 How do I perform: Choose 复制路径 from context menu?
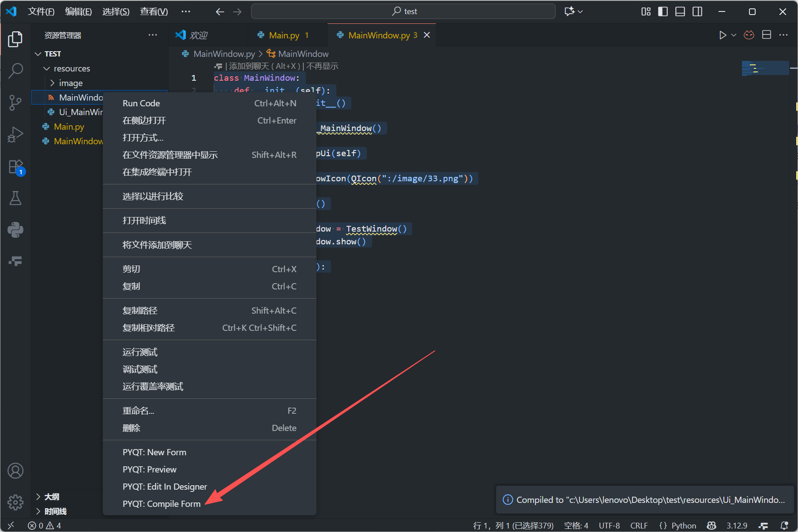pos(210,311)
